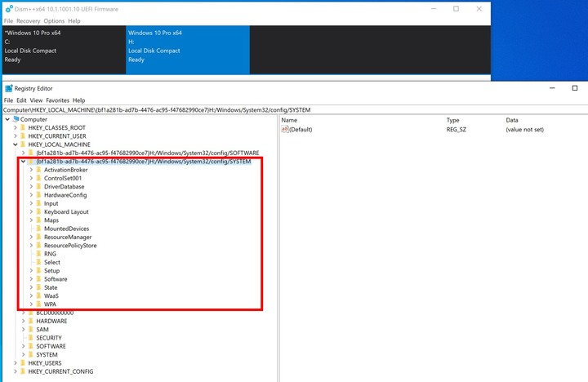Click the ActivationBroker folder icon
588x382 pixels.
click(38, 170)
